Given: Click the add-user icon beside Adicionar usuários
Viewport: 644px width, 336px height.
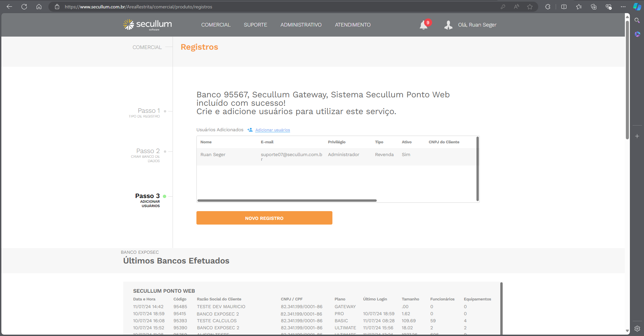Looking at the screenshot, I should click(250, 130).
